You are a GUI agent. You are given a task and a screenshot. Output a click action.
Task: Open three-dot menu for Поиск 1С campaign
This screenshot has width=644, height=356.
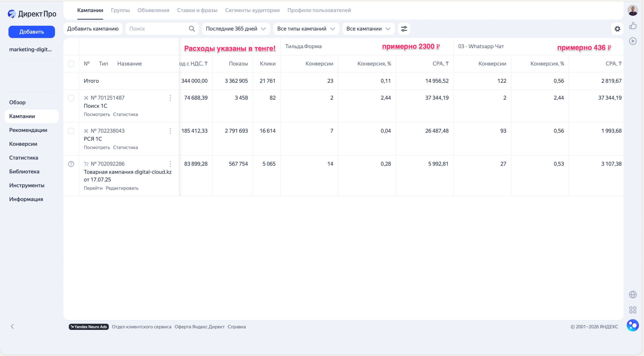click(x=170, y=98)
